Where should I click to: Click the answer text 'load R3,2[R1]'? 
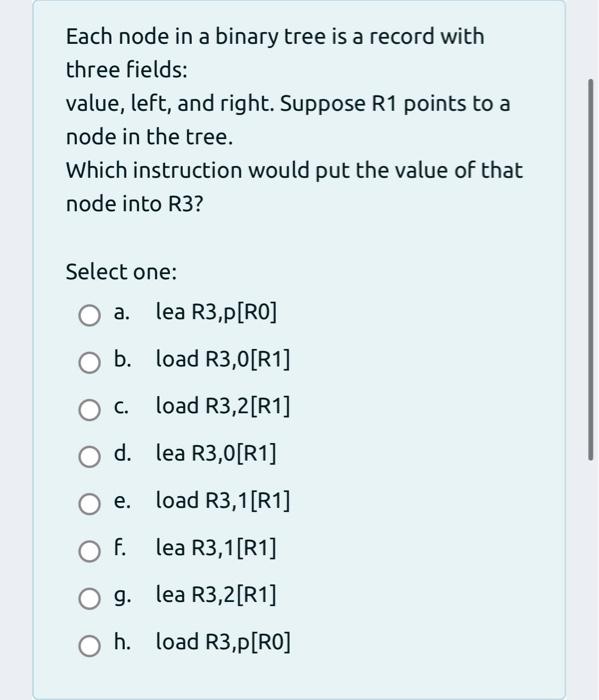pyautogui.click(x=223, y=406)
